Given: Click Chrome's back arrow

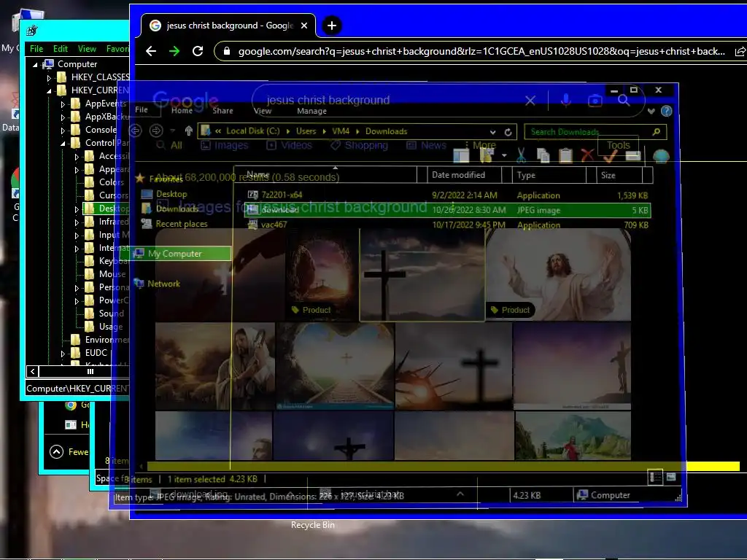Looking at the screenshot, I should (x=151, y=51).
